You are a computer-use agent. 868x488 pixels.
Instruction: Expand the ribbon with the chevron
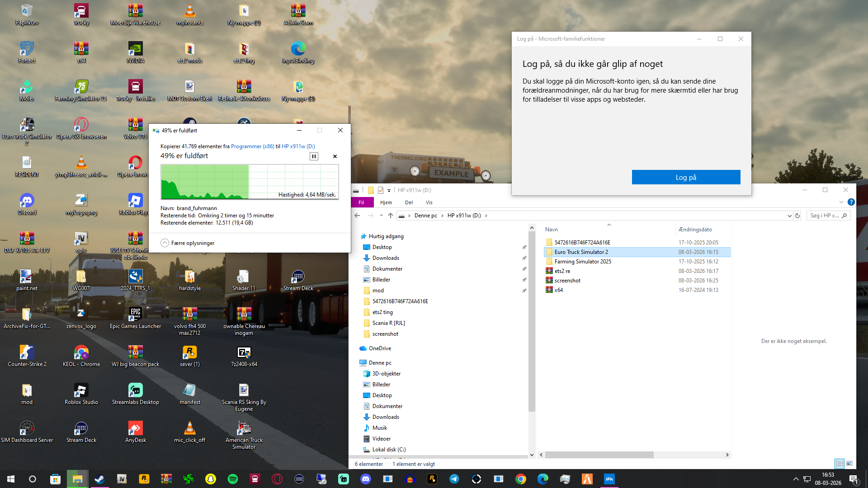[x=841, y=202]
